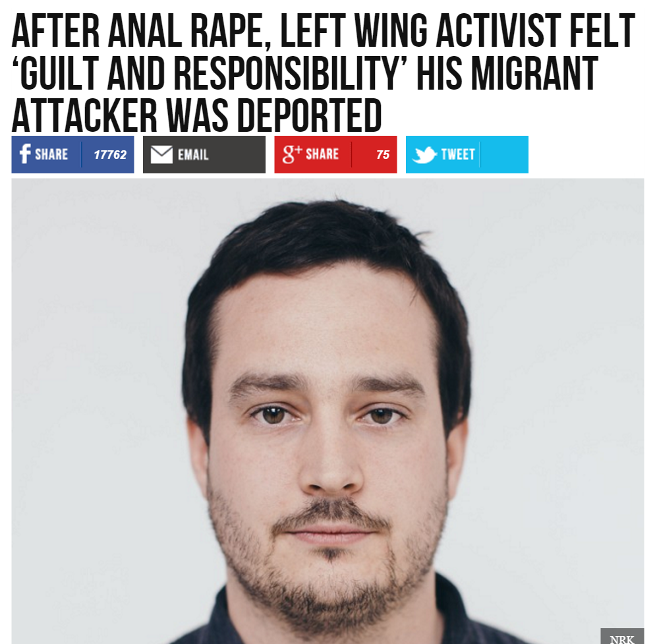
Task: Click the blue Facebook share bar
Action: click(73, 155)
